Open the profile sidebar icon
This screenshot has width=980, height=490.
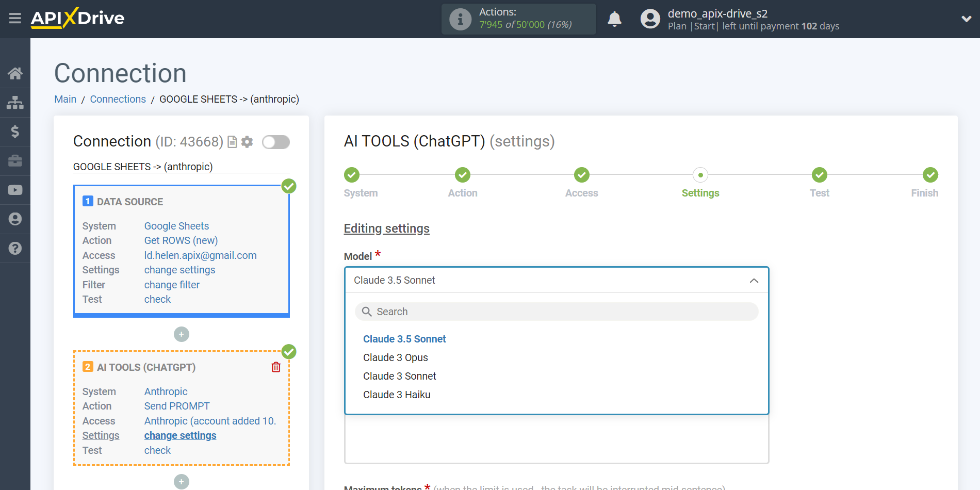15,219
